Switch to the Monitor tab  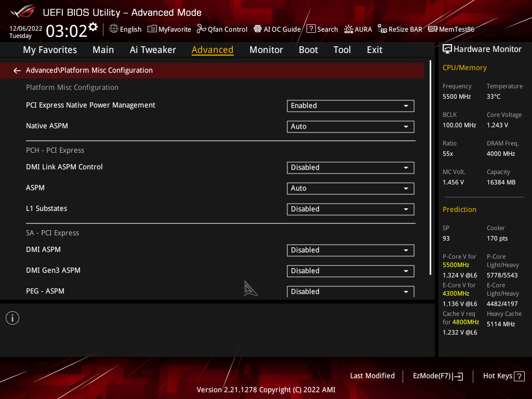(266, 50)
